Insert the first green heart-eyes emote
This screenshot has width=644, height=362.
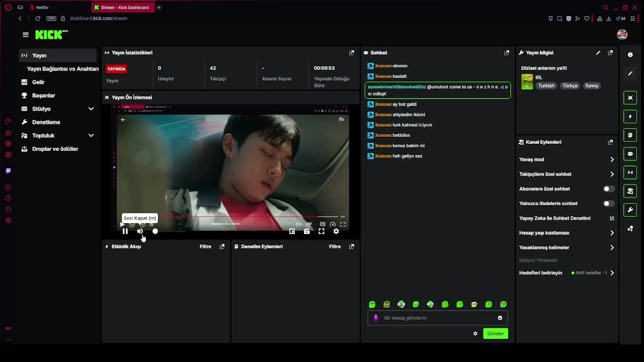tap(372, 305)
